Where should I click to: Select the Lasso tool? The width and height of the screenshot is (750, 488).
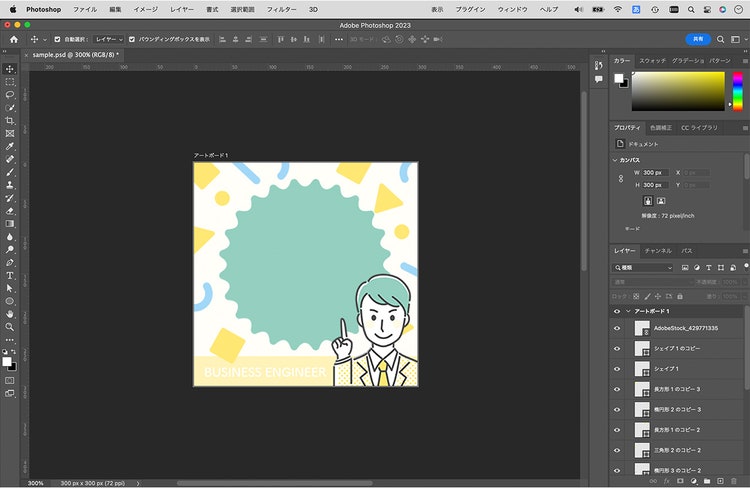[10, 95]
